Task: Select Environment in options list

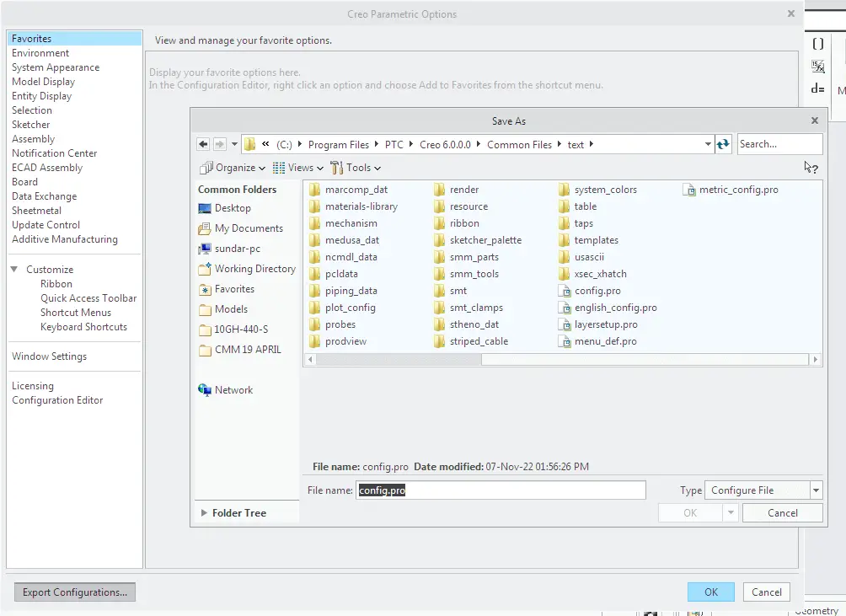Action: tap(40, 53)
